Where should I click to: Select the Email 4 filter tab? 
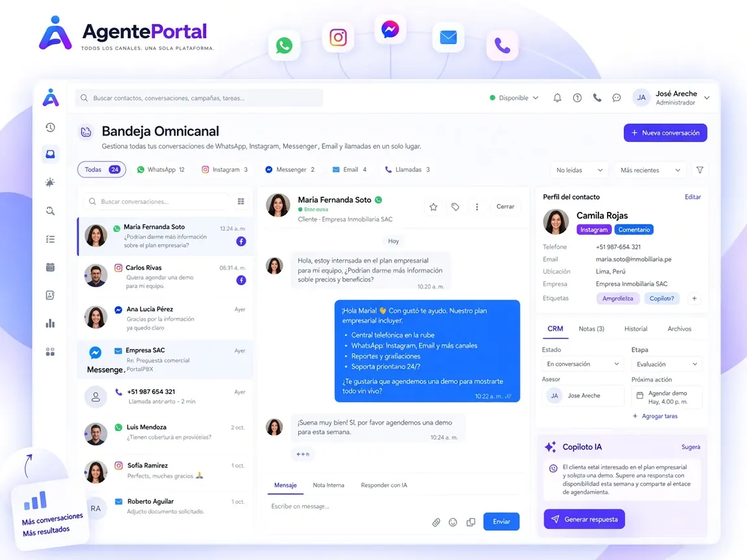pos(350,170)
